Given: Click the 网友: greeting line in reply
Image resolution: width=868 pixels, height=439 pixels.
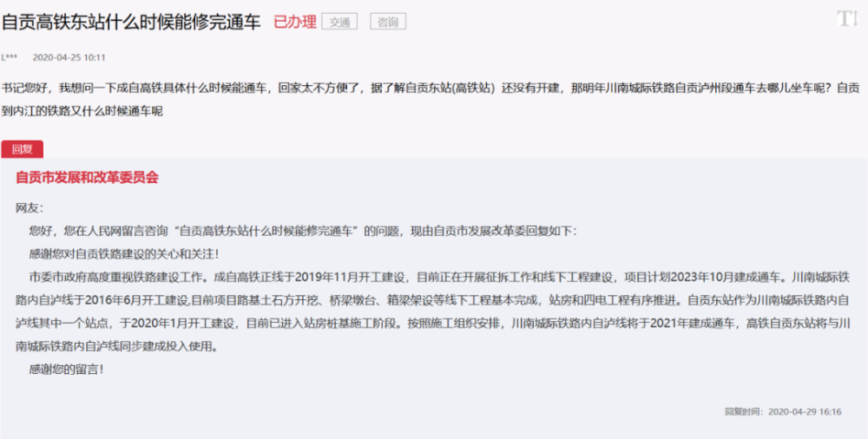Looking at the screenshot, I should (x=29, y=208).
